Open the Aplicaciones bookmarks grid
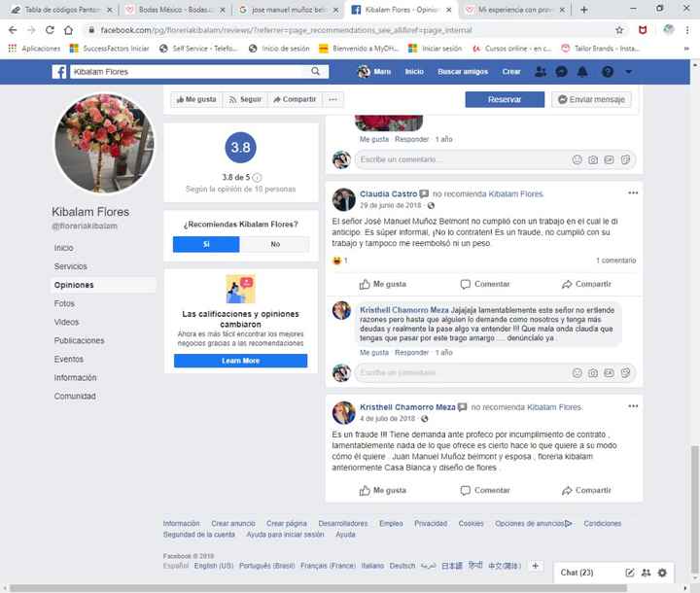The width and height of the screenshot is (700, 593). [34, 49]
